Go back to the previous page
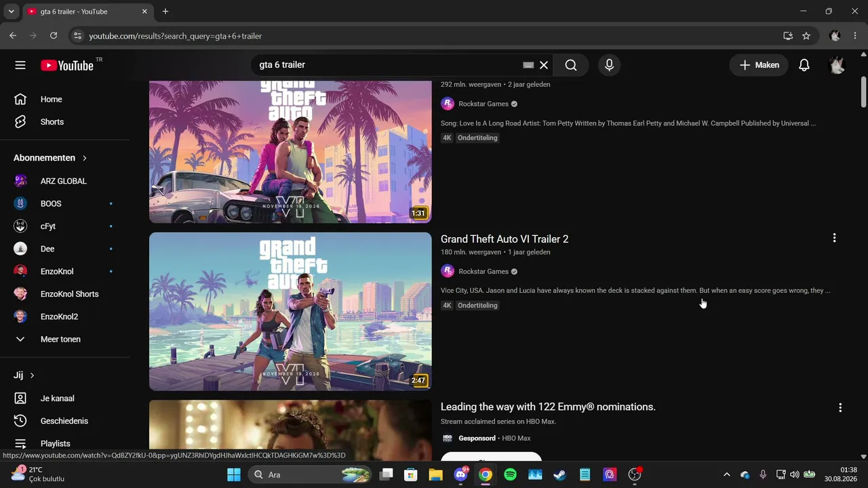This screenshot has width=868, height=488. [13, 36]
